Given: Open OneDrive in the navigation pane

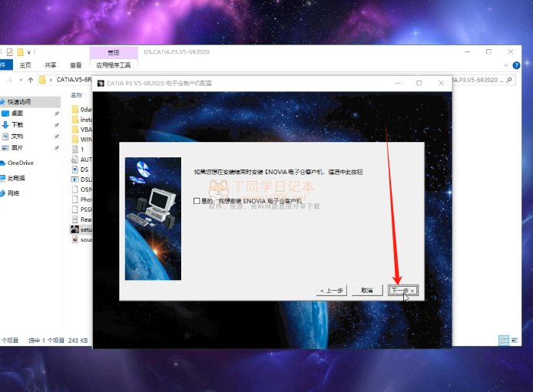Looking at the screenshot, I should coord(20,163).
